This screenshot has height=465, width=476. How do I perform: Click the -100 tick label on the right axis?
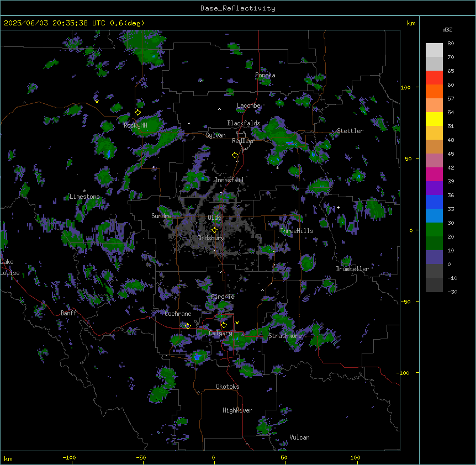404,373
